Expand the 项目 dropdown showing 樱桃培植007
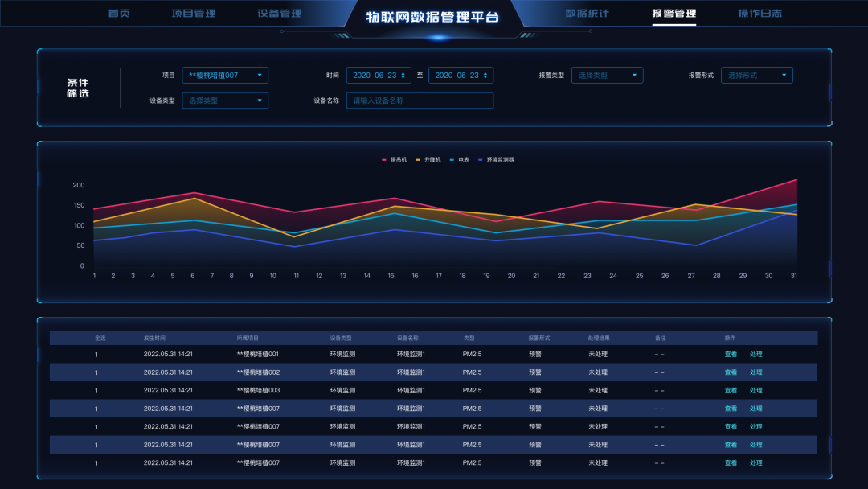Viewport: 868px width, 489px height. 225,76
